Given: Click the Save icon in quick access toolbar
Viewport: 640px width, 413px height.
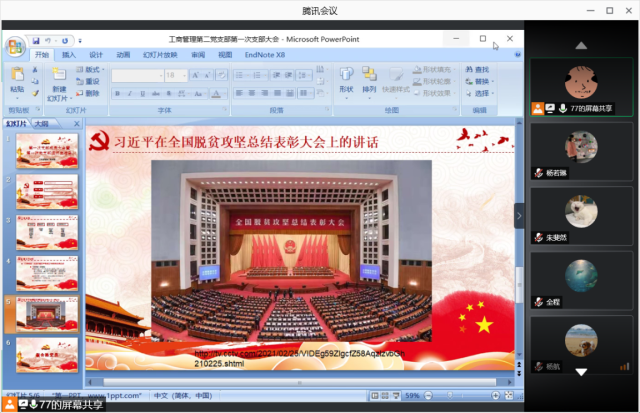Looking at the screenshot, I should click(37, 39).
